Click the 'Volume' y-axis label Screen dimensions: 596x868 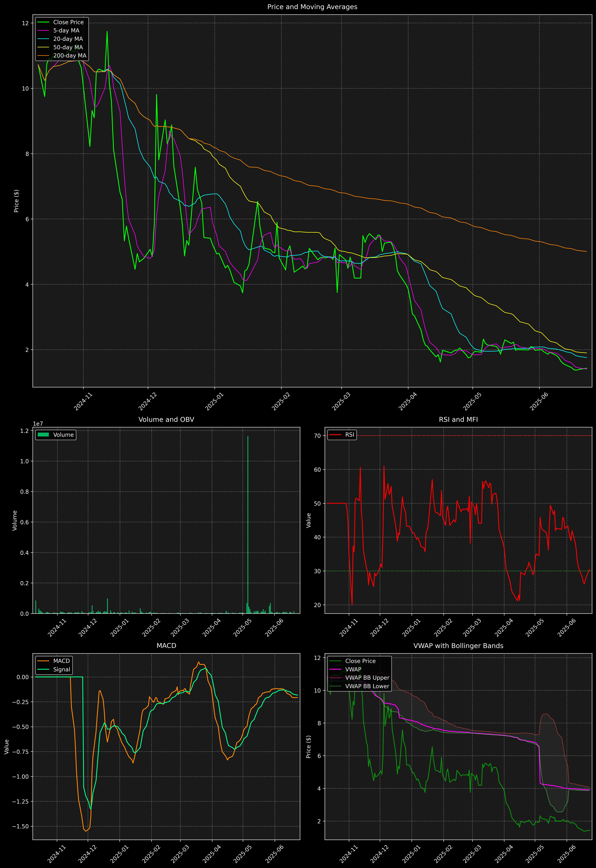tap(15, 520)
